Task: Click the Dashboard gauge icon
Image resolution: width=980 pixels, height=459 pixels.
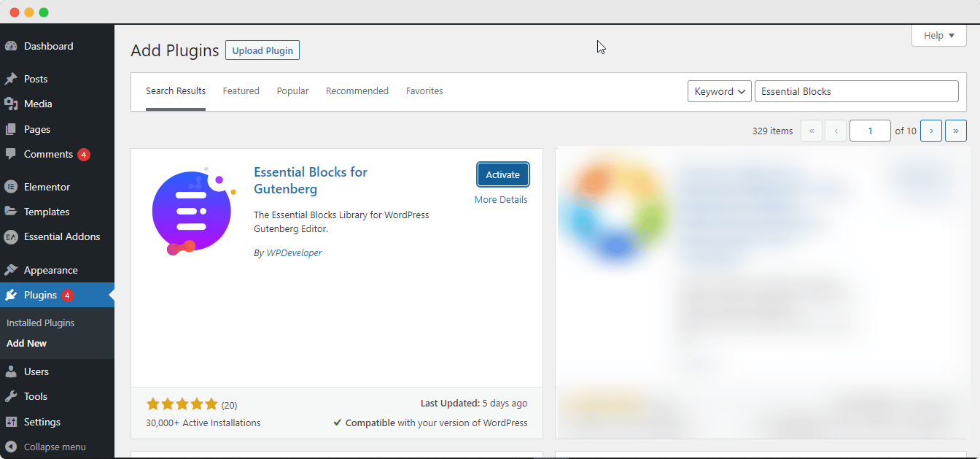Action: point(11,46)
